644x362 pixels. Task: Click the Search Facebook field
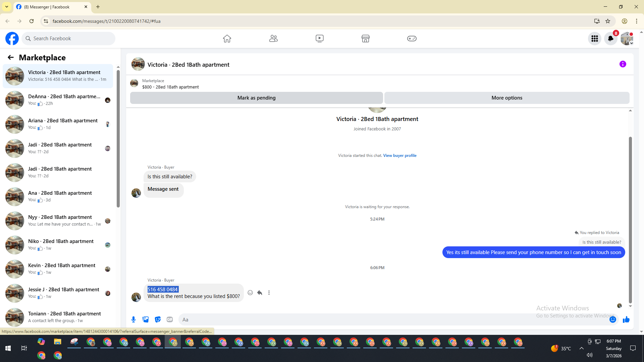[69, 39]
